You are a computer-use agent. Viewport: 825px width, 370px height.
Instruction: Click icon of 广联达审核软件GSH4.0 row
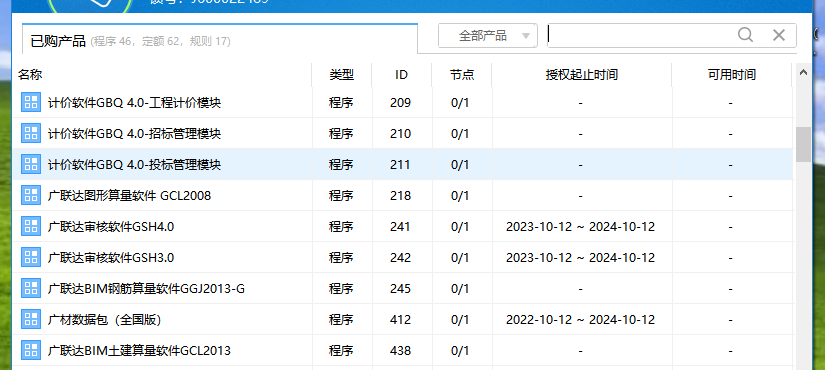(x=31, y=226)
